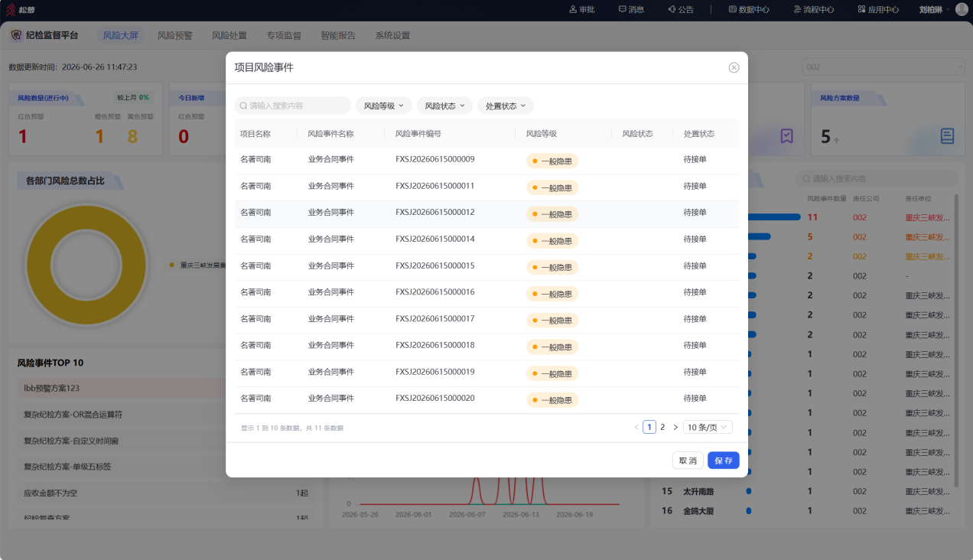
Task: Switch to 风险预警 tab
Action: pos(175,35)
